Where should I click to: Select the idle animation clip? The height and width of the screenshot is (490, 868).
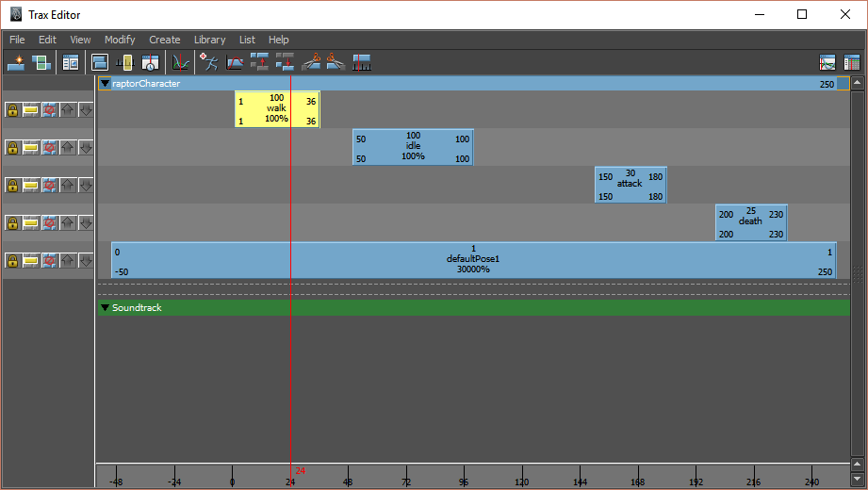(413, 147)
